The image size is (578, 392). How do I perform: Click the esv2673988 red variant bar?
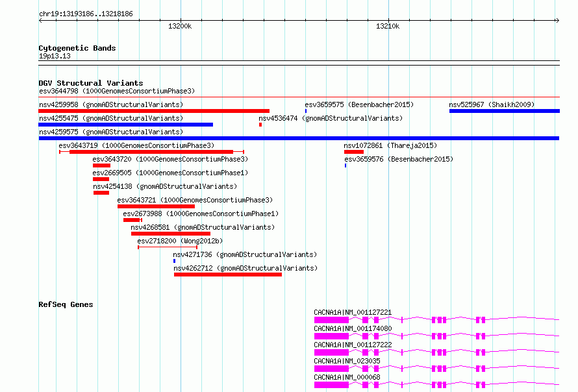point(132,220)
